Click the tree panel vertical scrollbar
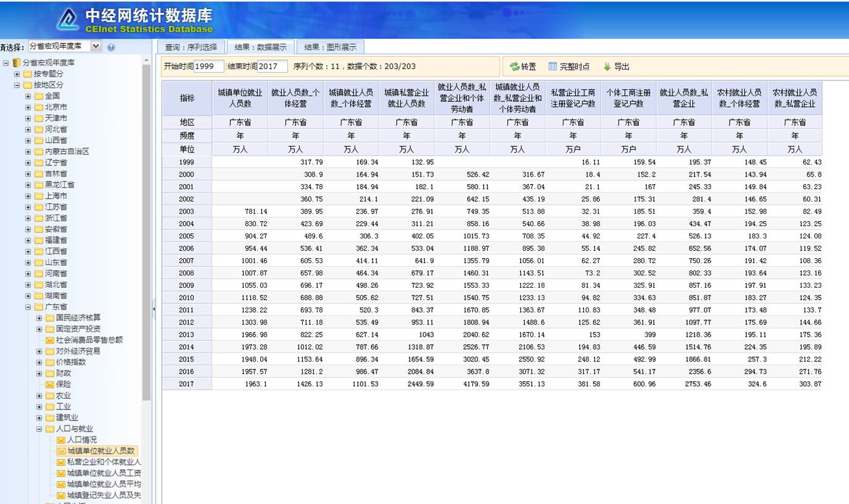This screenshot has height=504, width=849. pos(146,232)
